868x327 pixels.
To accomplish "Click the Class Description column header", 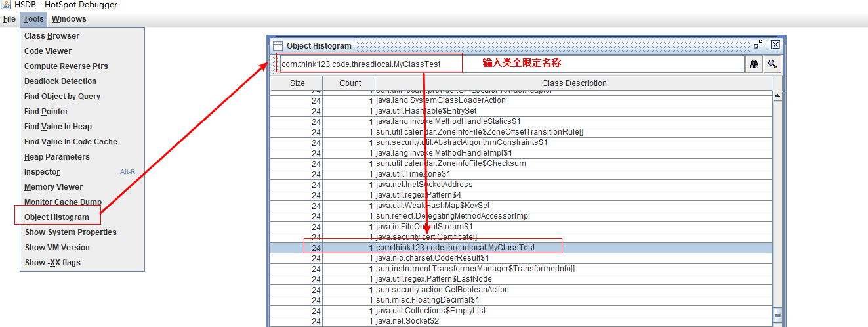I will (x=573, y=83).
